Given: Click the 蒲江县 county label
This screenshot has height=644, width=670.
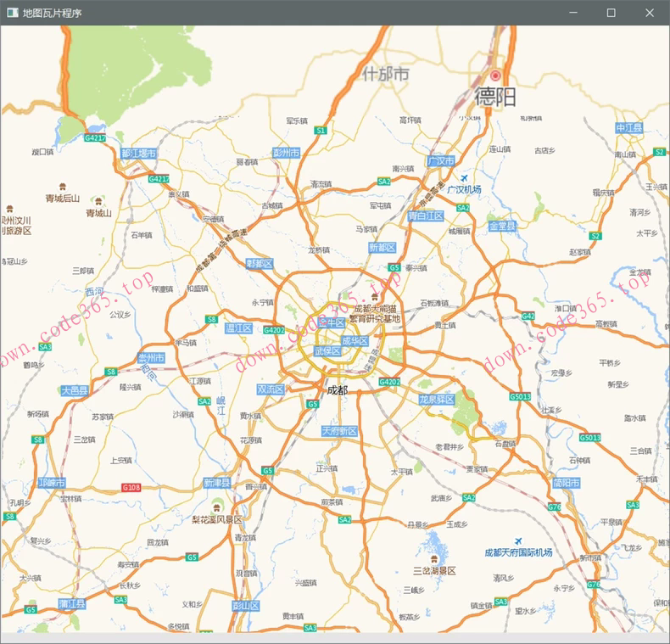Looking at the screenshot, I should click(73, 603).
